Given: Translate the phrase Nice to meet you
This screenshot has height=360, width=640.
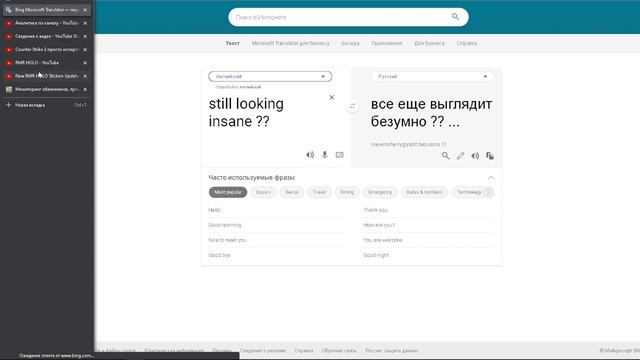Looking at the screenshot, I should click(227, 240).
